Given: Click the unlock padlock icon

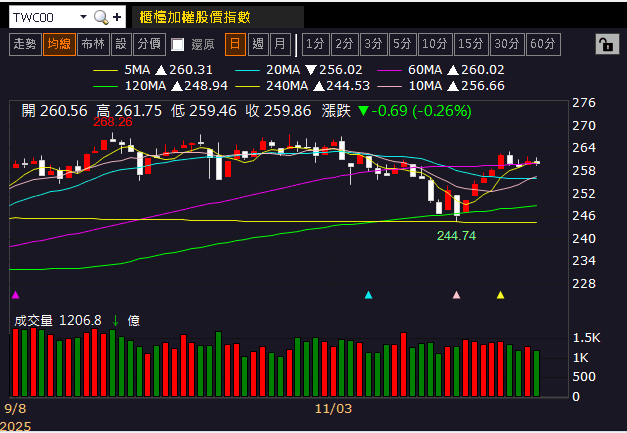Looking at the screenshot, I should tap(607, 44).
